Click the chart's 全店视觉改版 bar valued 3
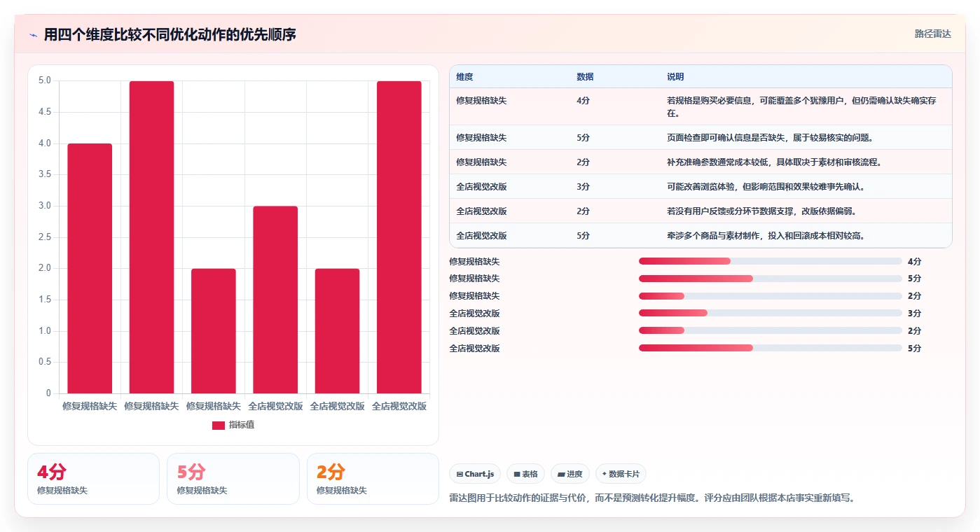Image resolution: width=980 pixels, height=532 pixels. [275, 300]
